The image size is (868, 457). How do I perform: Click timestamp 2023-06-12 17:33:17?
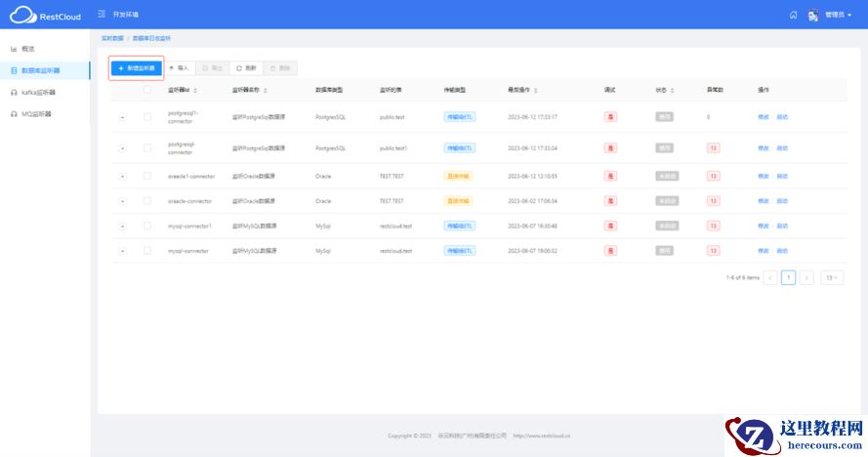532,117
